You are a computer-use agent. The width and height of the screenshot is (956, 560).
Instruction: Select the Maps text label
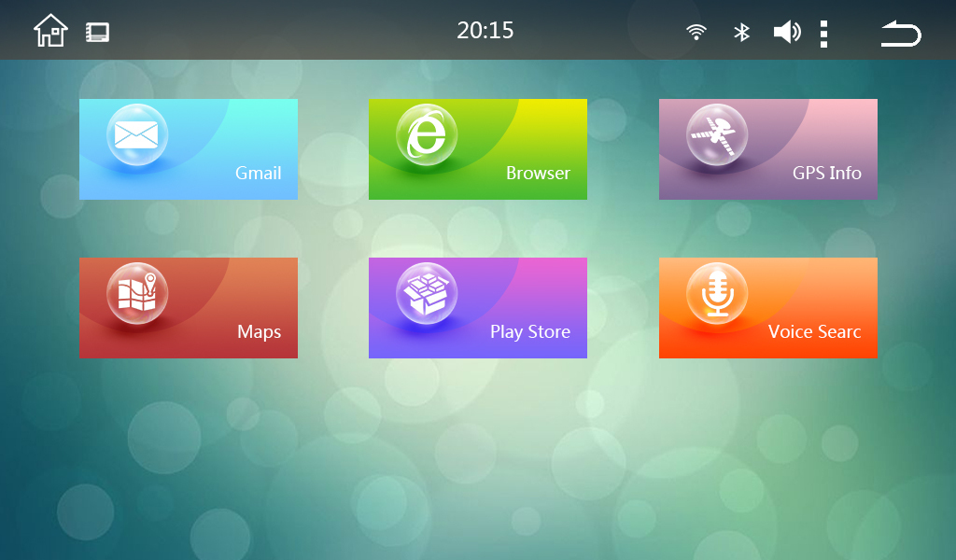(x=260, y=332)
